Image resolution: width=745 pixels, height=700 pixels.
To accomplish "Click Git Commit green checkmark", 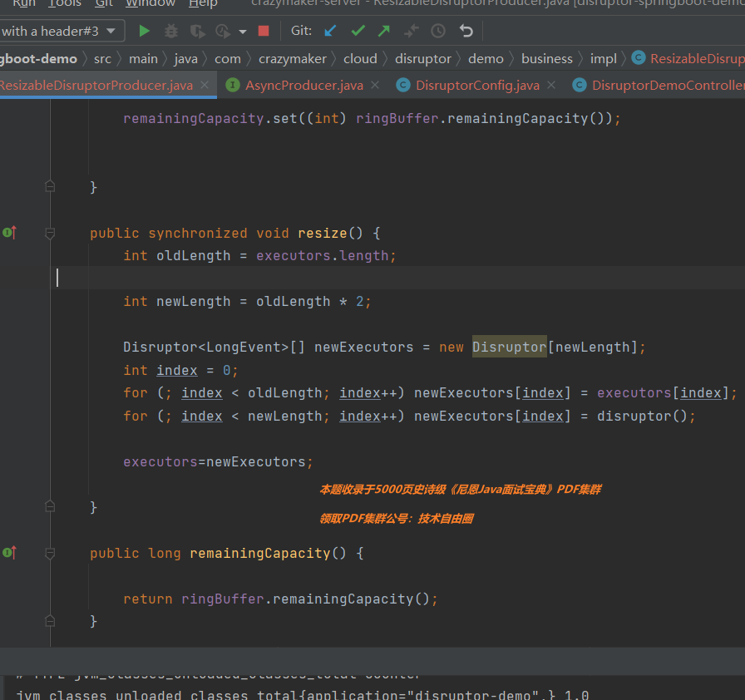I will pos(358,31).
